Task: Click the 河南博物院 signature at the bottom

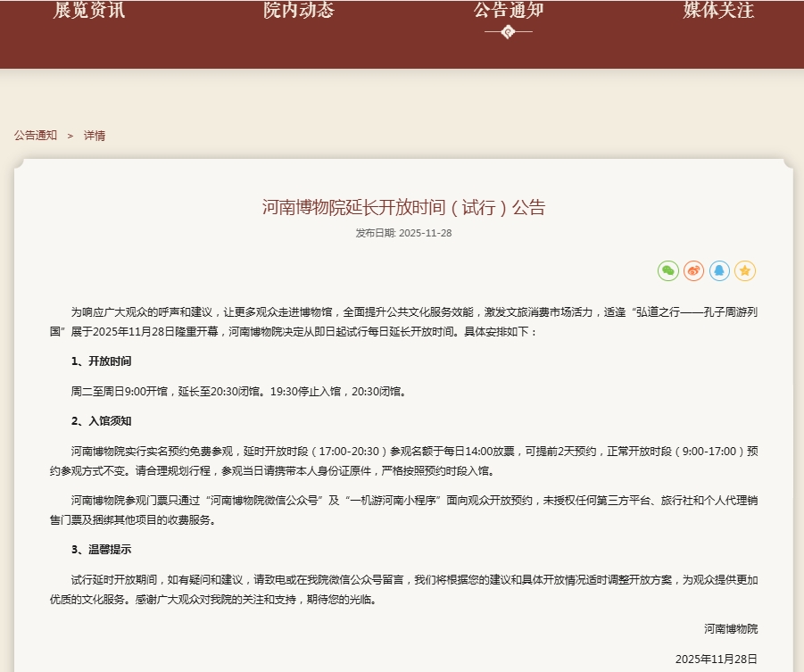Action: tap(730, 629)
